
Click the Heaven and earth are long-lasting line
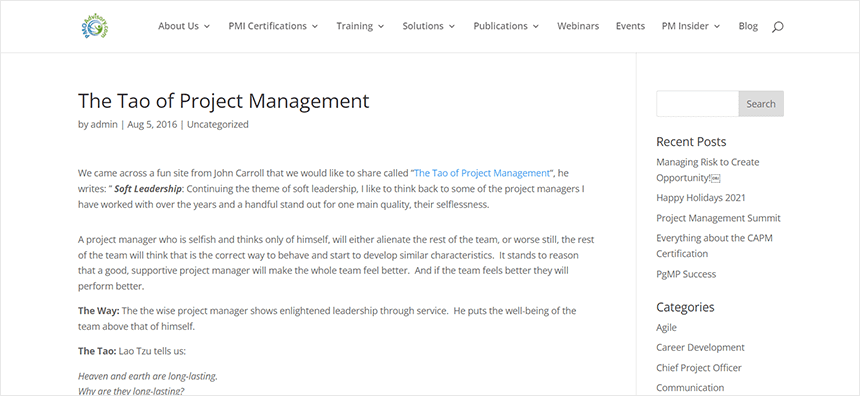coord(148,377)
